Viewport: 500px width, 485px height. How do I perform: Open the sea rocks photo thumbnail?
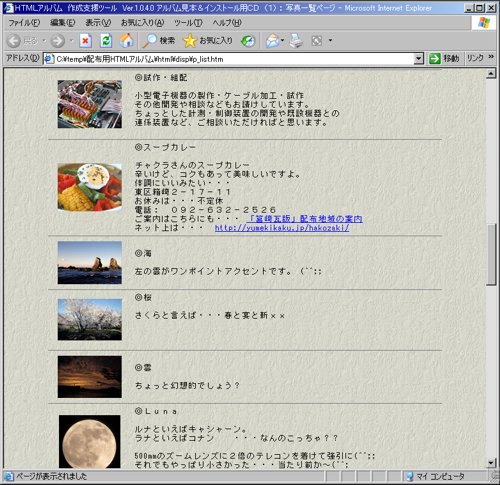(90, 263)
